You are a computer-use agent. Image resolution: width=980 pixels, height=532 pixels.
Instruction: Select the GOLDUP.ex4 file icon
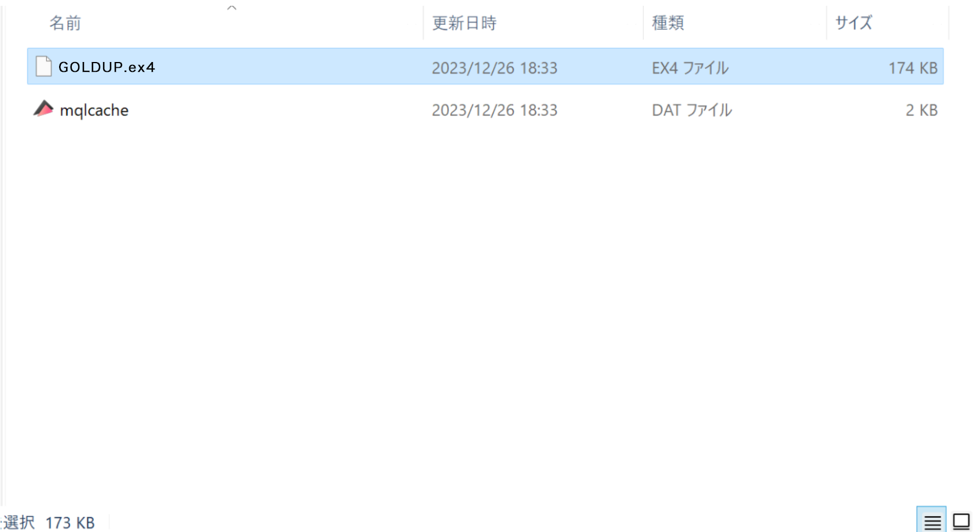44,67
